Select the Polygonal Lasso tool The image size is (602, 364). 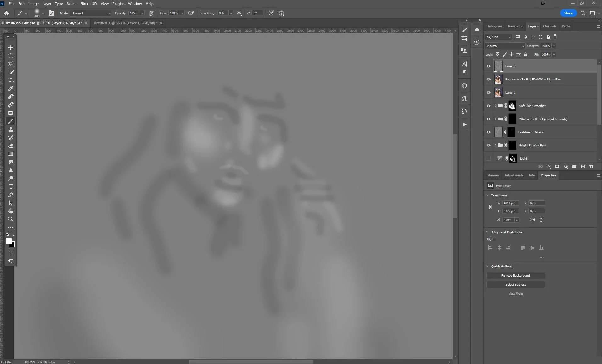click(11, 64)
